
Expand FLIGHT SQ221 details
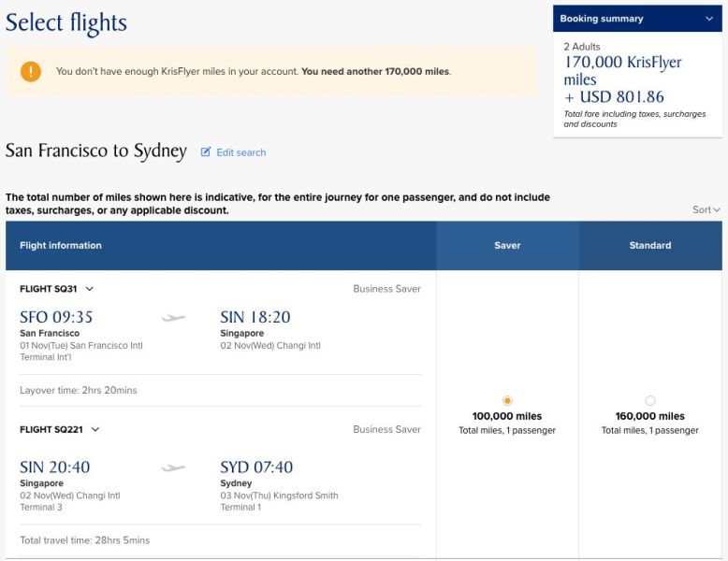[x=95, y=430]
